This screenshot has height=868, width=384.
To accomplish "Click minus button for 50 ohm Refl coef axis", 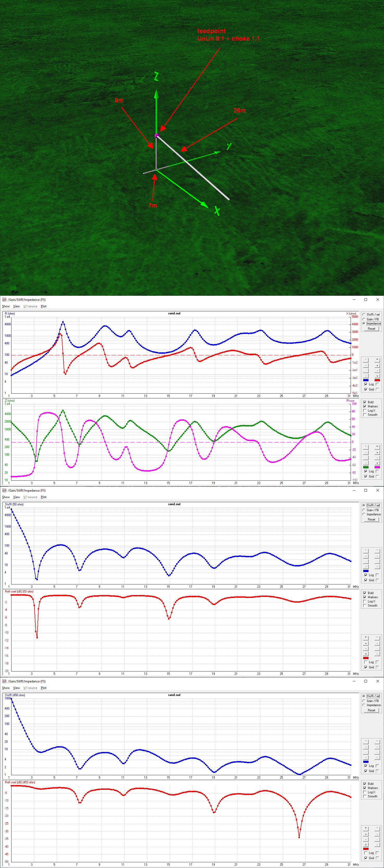I will 366,649.
